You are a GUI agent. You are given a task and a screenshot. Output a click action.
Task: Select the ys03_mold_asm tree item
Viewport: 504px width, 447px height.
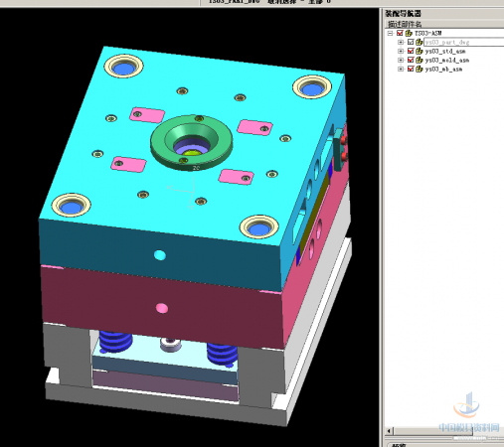pos(447,60)
